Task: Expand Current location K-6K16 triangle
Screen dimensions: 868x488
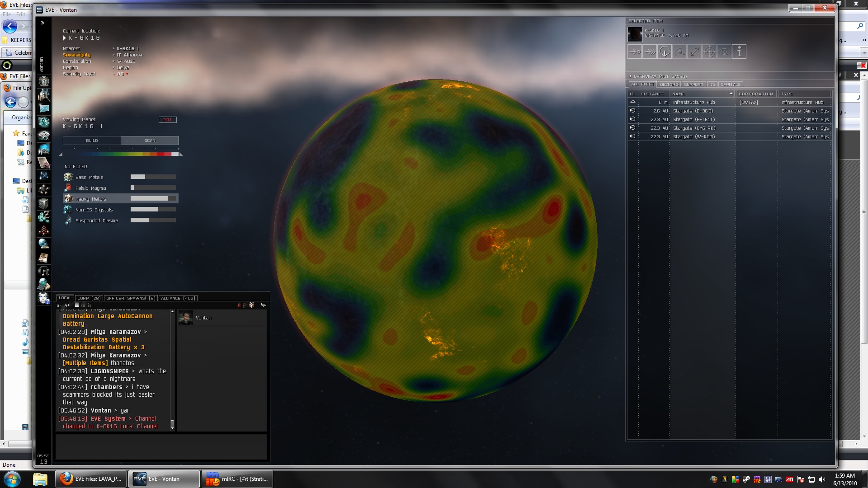Action: [65, 38]
